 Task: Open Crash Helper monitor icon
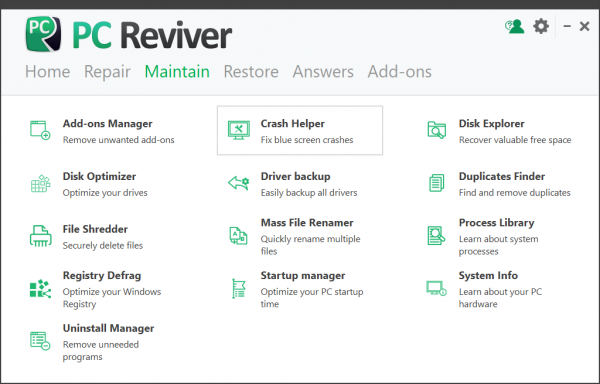pyautogui.click(x=239, y=130)
